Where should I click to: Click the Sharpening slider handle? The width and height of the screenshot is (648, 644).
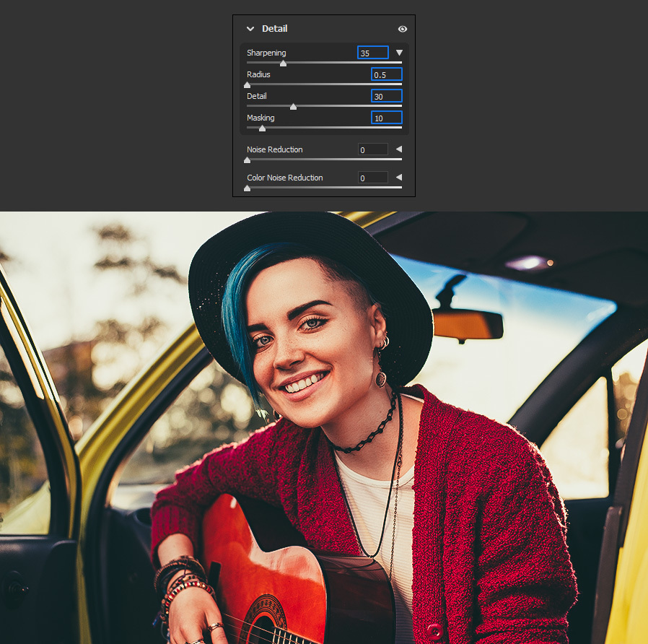[x=283, y=64]
